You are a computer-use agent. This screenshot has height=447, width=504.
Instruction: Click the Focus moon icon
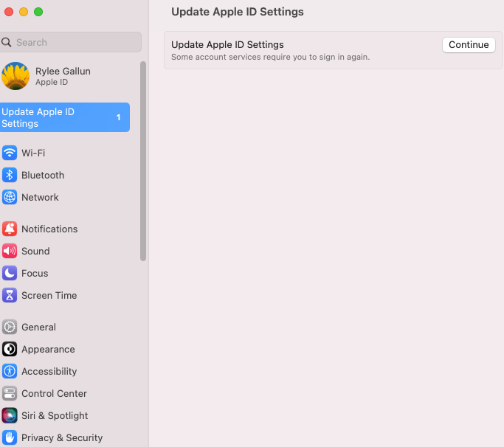10,273
